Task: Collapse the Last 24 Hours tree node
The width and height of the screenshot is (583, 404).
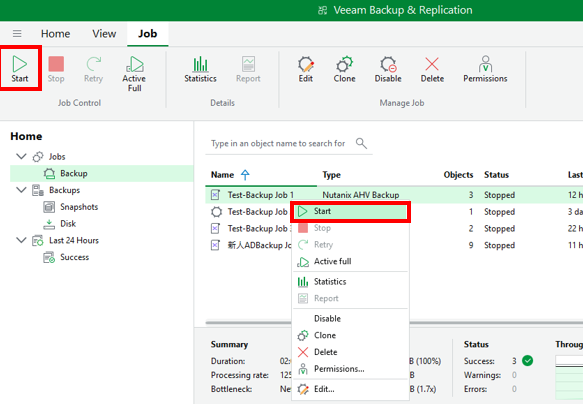Action: pos(22,240)
